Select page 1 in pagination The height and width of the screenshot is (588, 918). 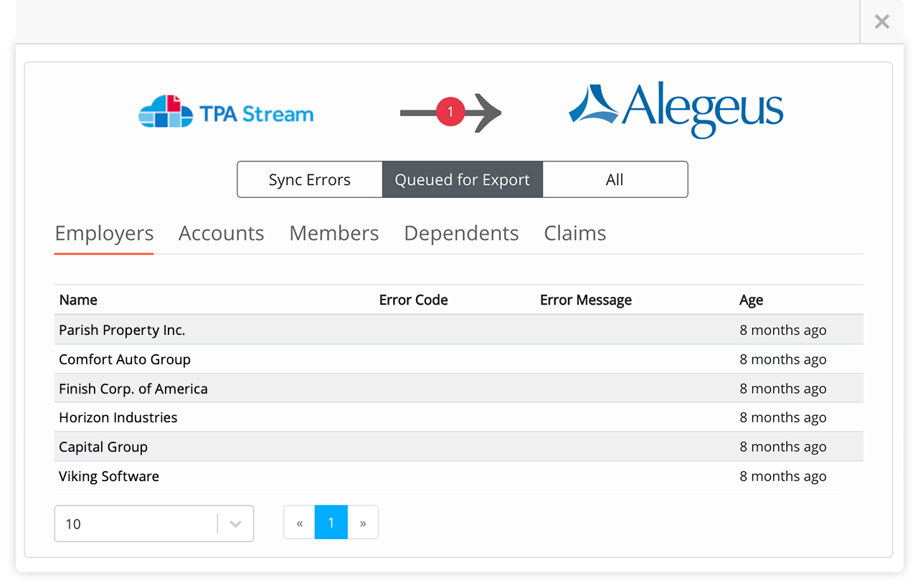pos(331,523)
